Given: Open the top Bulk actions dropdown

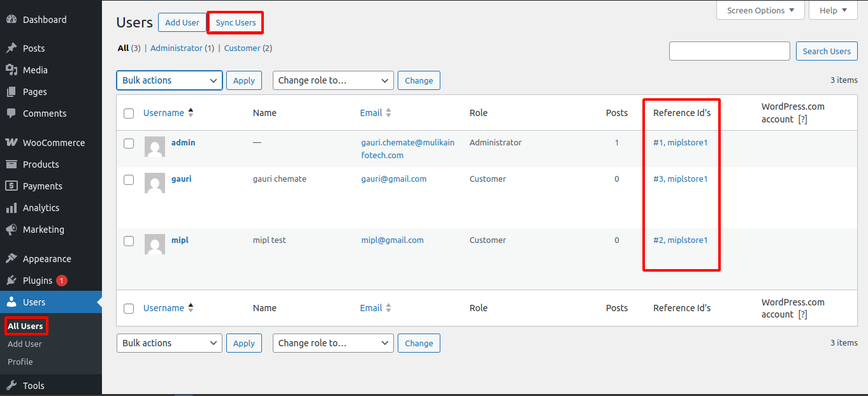Looking at the screenshot, I should 169,80.
